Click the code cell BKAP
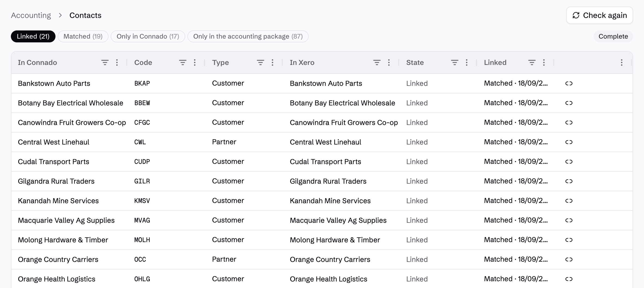This screenshot has height=288, width=644. pos(142,83)
